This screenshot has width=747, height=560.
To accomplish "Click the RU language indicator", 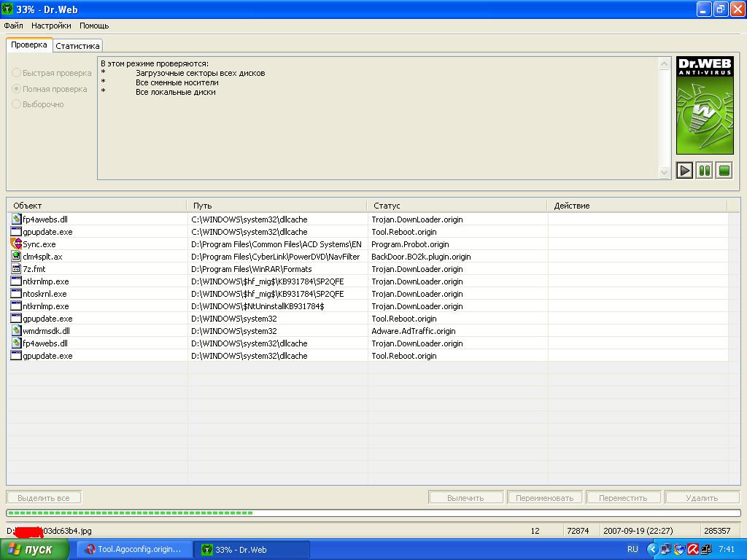I will point(632,550).
